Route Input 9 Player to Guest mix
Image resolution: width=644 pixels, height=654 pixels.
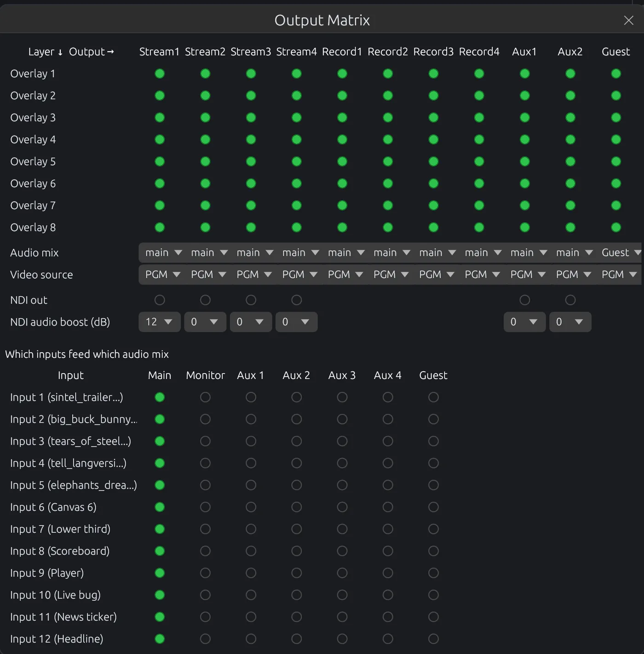coord(433,573)
